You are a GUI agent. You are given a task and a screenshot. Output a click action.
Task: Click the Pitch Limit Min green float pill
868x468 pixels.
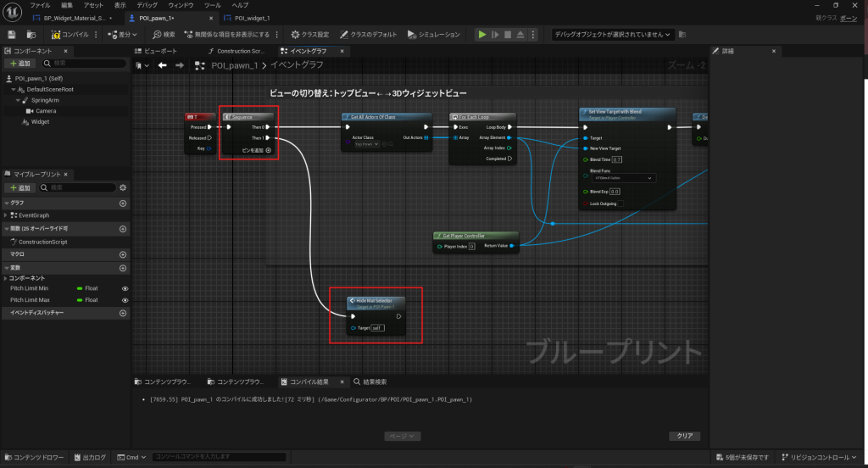click(x=81, y=288)
